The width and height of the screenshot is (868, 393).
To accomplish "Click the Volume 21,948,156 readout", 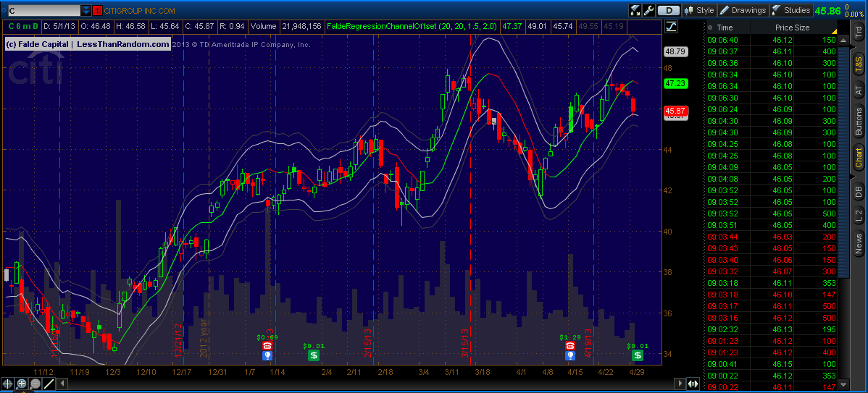I will click(287, 26).
